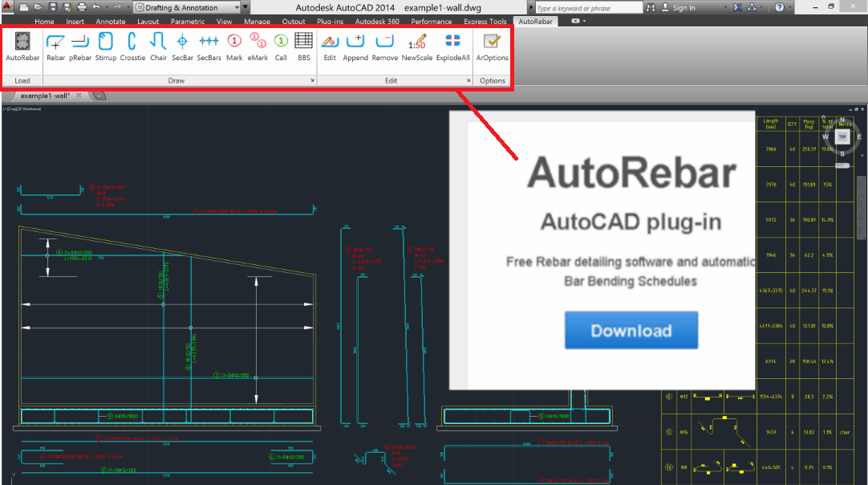The height and width of the screenshot is (485, 868).
Task: Select the Remove tool
Action: 385,47
